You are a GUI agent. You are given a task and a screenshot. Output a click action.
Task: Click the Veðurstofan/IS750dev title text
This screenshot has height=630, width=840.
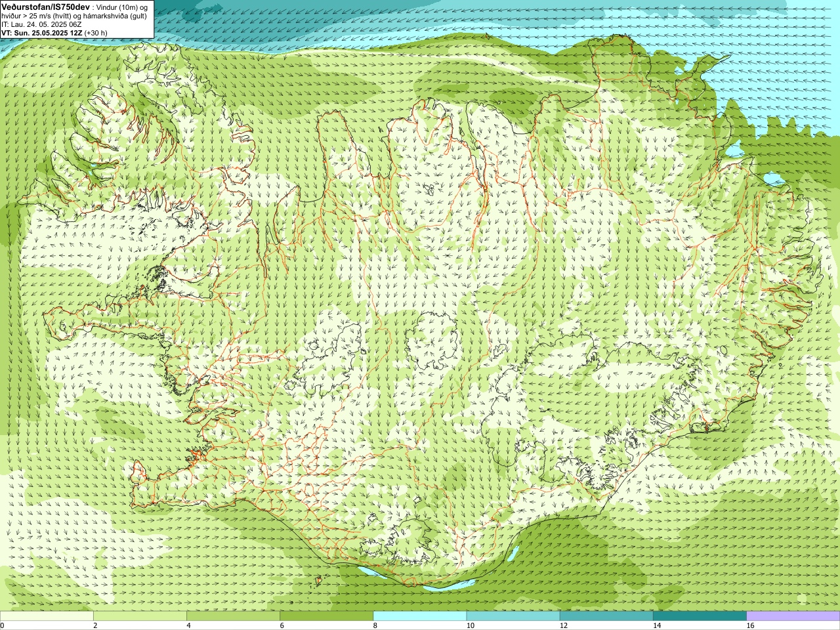45,6
